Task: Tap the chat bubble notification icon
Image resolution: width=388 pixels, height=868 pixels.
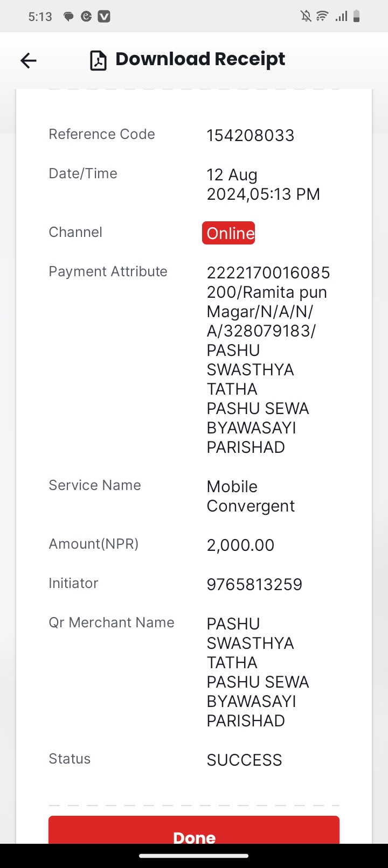Action: click(x=68, y=17)
